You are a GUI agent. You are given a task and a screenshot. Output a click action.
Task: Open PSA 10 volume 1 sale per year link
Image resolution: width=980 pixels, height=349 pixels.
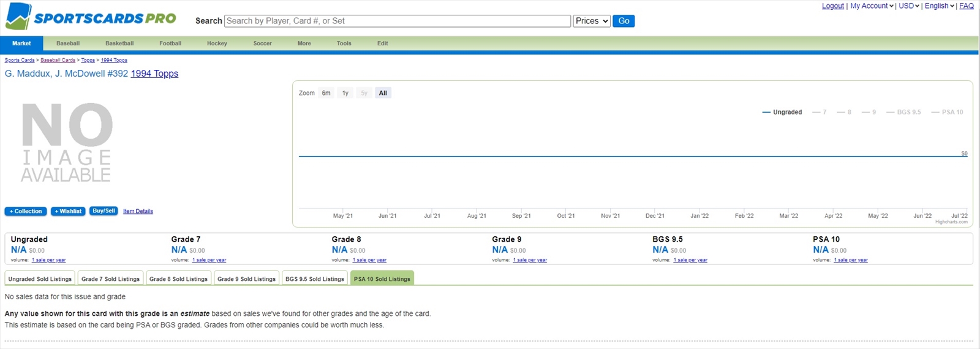tap(851, 260)
